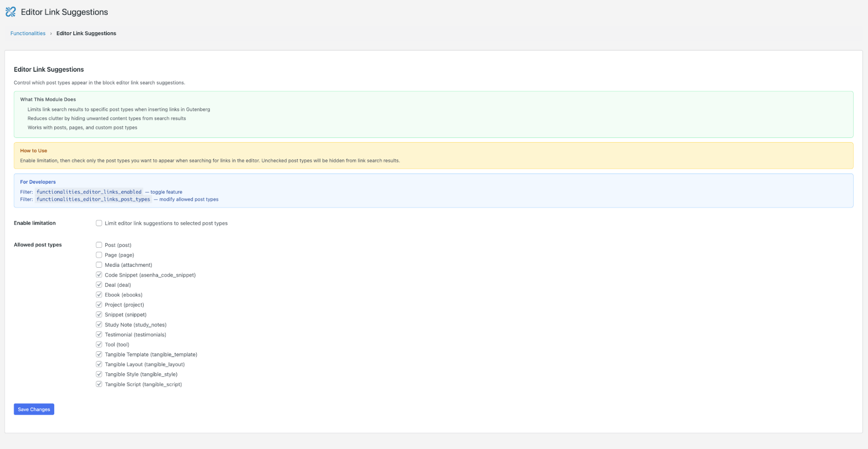Uncheck the Deal (deal) checkbox

point(99,285)
